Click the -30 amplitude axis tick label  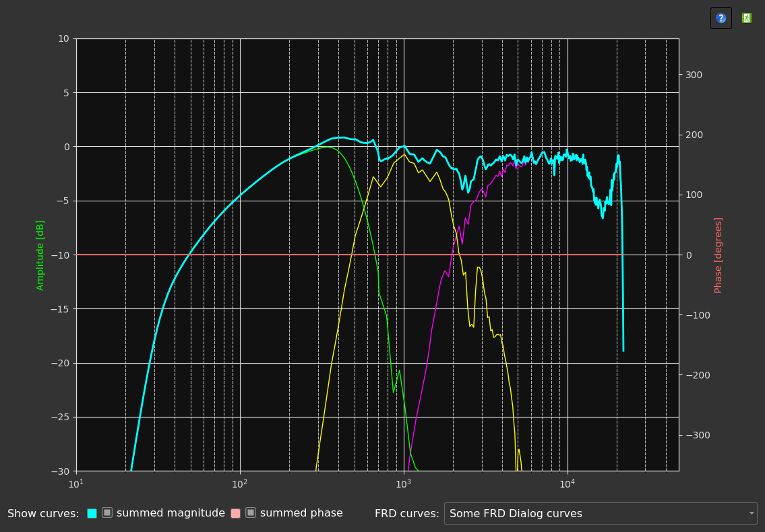(x=61, y=471)
